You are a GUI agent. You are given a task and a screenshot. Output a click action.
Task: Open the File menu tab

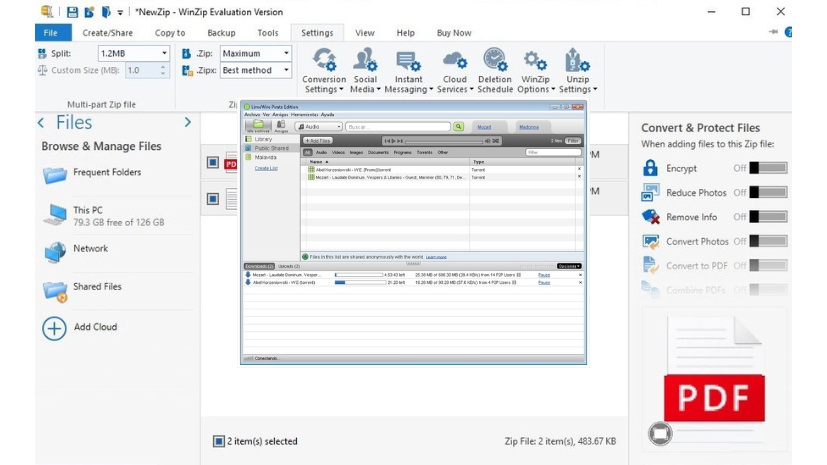tap(50, 33)
